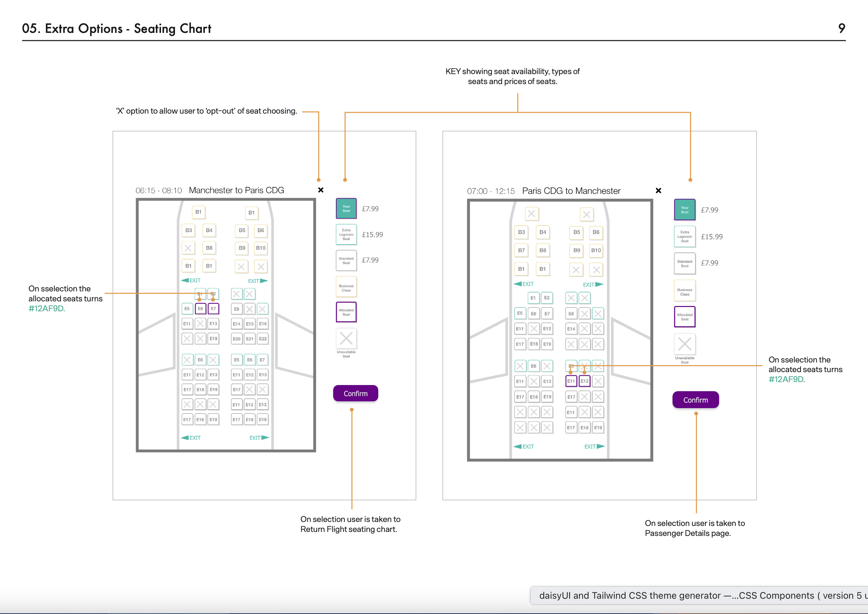This screenshot has width=868, height=614.
Task: Choose seat E16 on Manchester to Paris chart
Action: point(263,324)
